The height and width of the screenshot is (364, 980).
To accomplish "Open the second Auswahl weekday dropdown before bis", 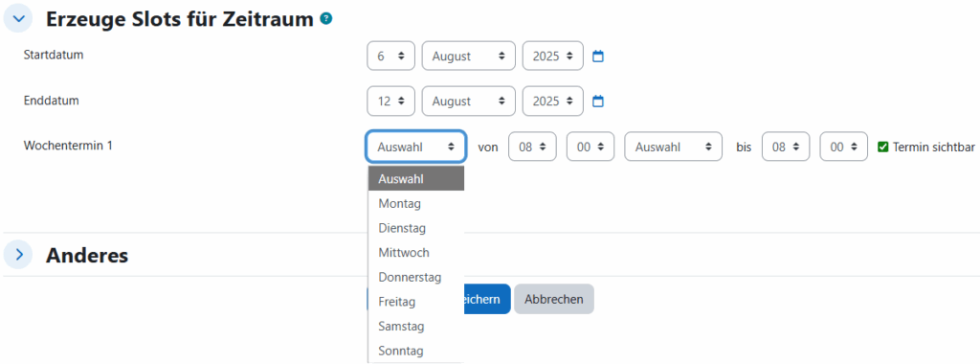I will tap(673, 147).
